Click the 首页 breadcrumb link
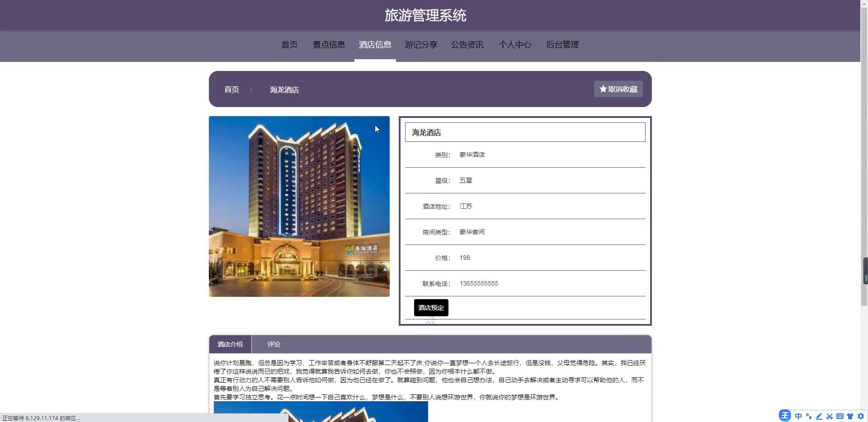This screenshot has height=422, width=868. click(x=231, y=89)
